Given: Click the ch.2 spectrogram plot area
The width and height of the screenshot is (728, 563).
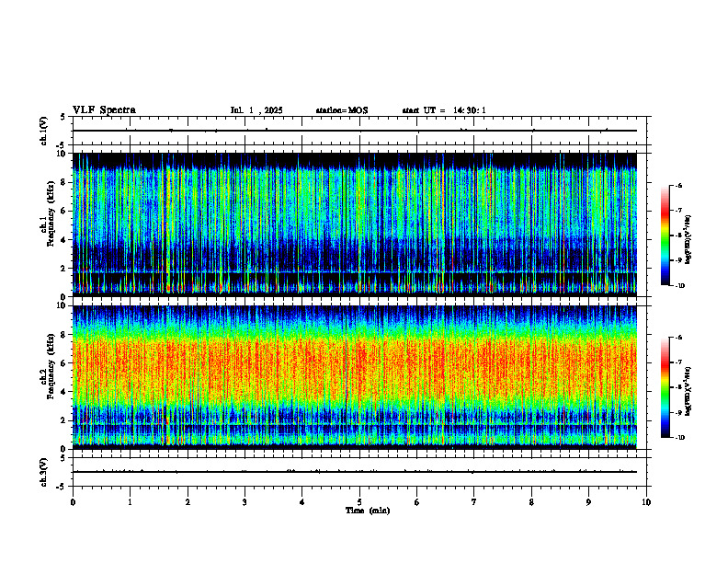Looking at the screenshot, I should [354, 377].
